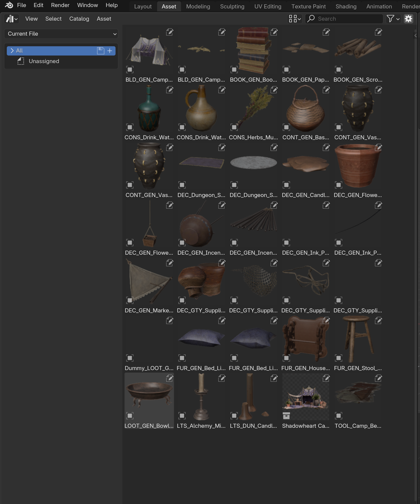
Task: Open the Select header menu
Action: tap(53, 19)
